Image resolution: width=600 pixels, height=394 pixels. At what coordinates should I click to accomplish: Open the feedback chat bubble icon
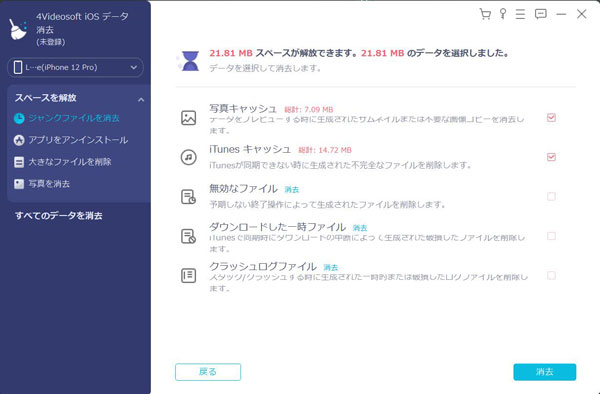[x=540, y=15]
